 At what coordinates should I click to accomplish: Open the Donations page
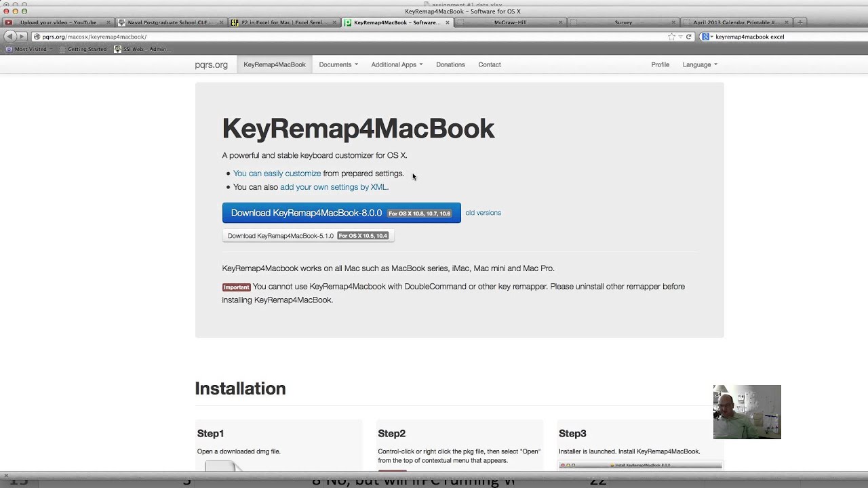click(450, 64)
